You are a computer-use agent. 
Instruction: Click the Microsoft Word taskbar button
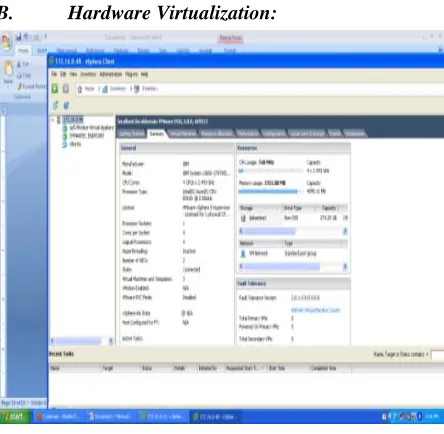(x=111, y=417)
